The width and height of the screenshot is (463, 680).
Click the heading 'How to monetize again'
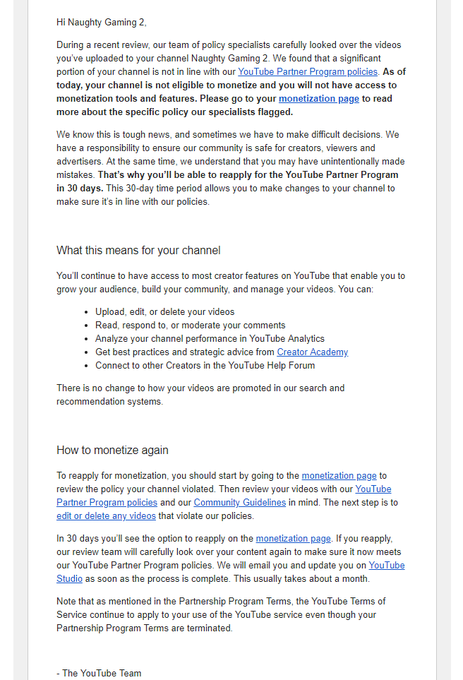[112, 450]
